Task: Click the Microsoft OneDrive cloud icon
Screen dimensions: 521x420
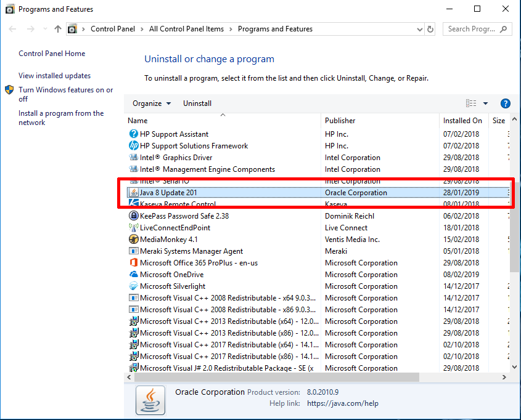Action: 133,275
